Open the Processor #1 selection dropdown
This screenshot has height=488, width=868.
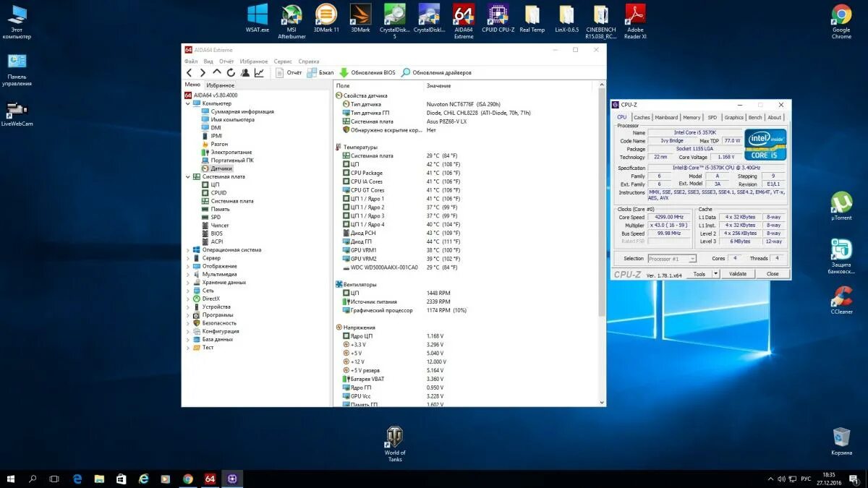click(672, 258)
